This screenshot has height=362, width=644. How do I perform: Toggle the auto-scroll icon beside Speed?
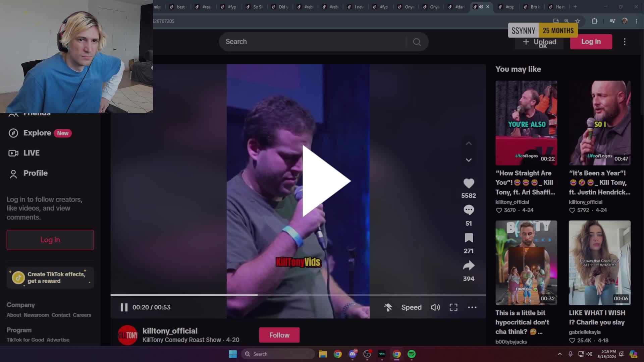click(x=388, y=307)
